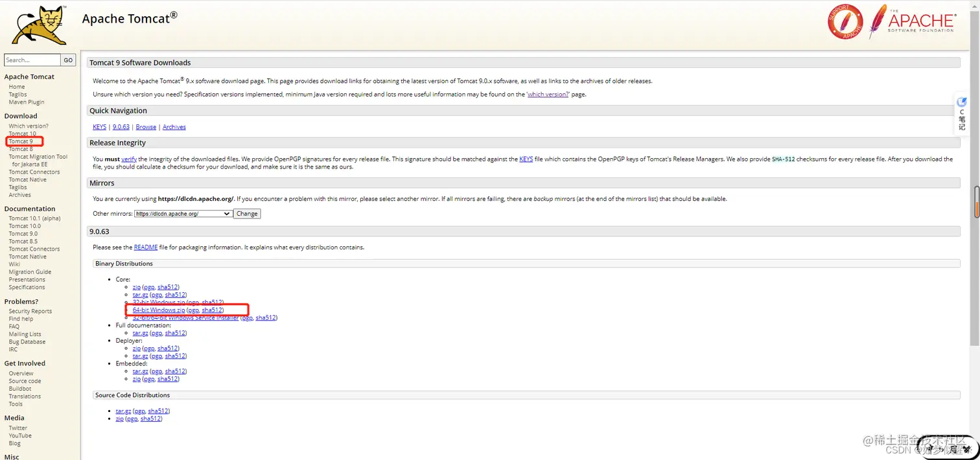Click Archives in Quick Navigation
Screen dimensions: 980x460
tap(174, 127)
